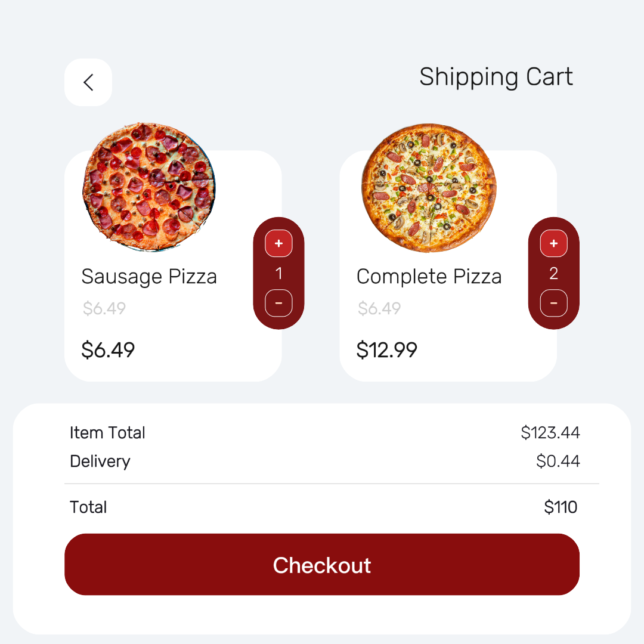
Task: Click the bold $6.49 Sausage Pizza price
Action: coord(108,350)
